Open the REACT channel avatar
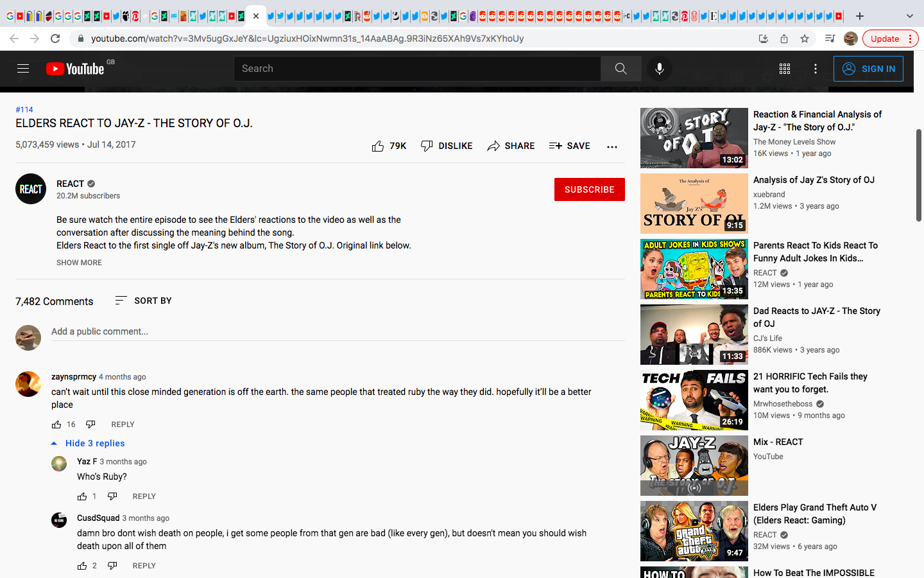 (x=31, y=189)
